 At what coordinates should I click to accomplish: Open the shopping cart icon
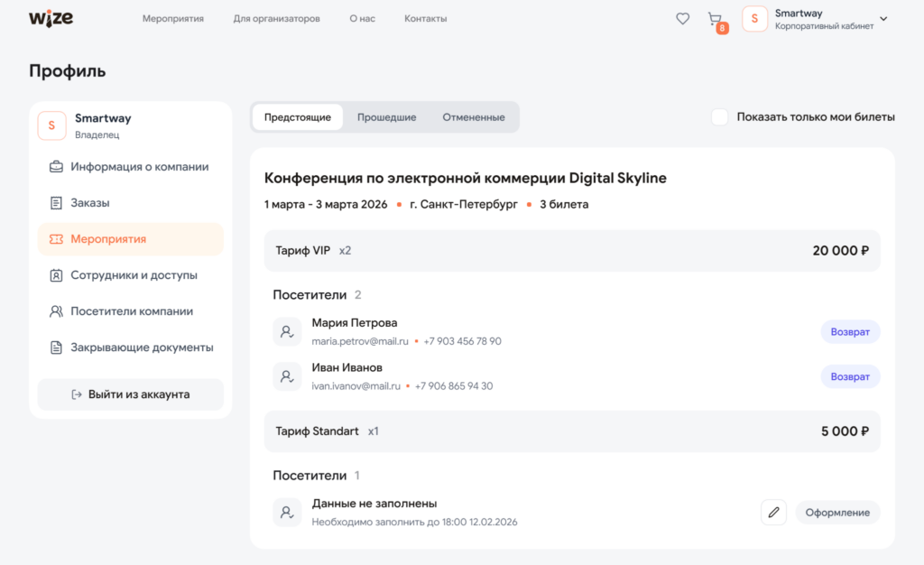(x=715, y=19)
